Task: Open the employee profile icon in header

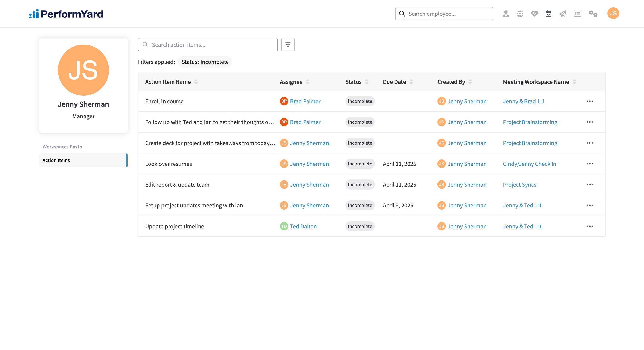Action: point(506,14)
